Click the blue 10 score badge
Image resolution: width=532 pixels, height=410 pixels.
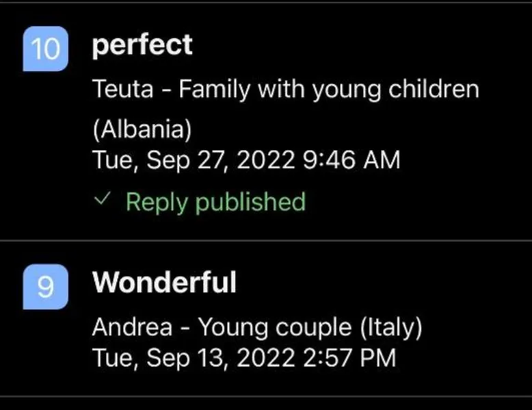45,49
